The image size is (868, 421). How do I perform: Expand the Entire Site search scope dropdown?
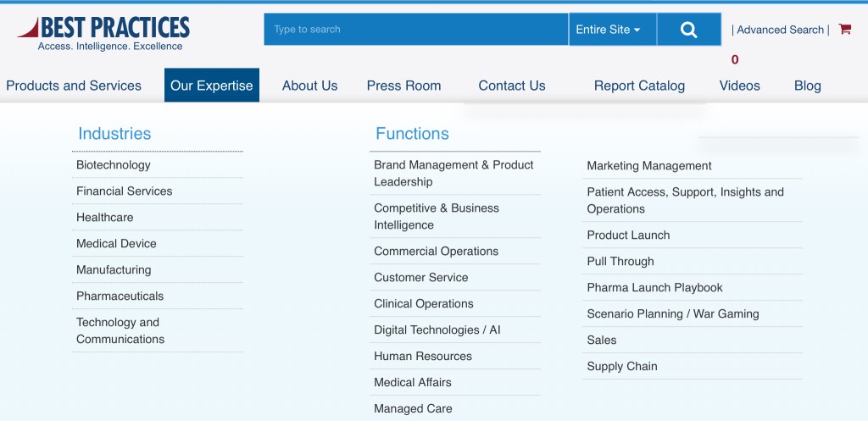pyautogui.click(x=608, y=30)
